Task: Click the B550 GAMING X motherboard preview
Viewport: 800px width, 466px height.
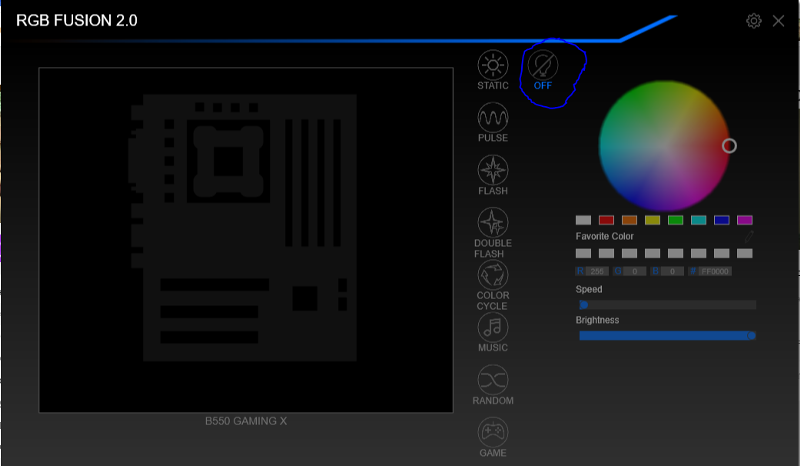Action: point(245,240)
